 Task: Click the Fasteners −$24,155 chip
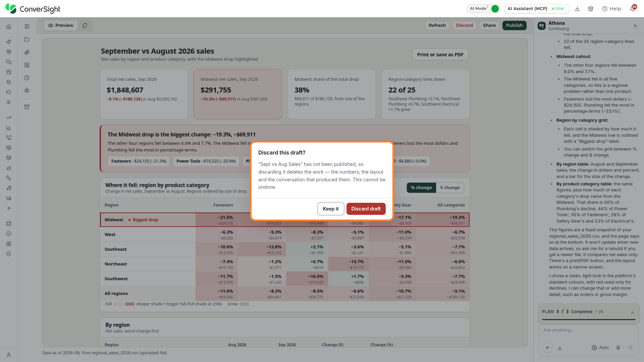point(139,161)
